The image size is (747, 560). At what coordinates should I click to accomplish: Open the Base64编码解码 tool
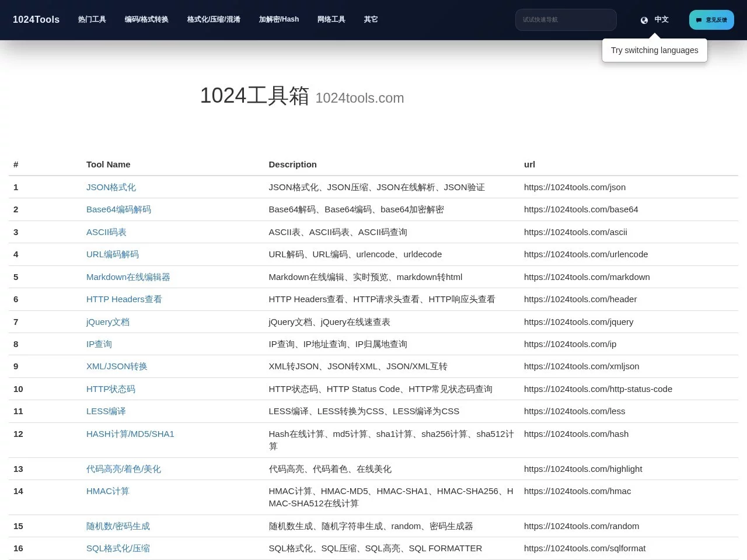tap(118, 209)
